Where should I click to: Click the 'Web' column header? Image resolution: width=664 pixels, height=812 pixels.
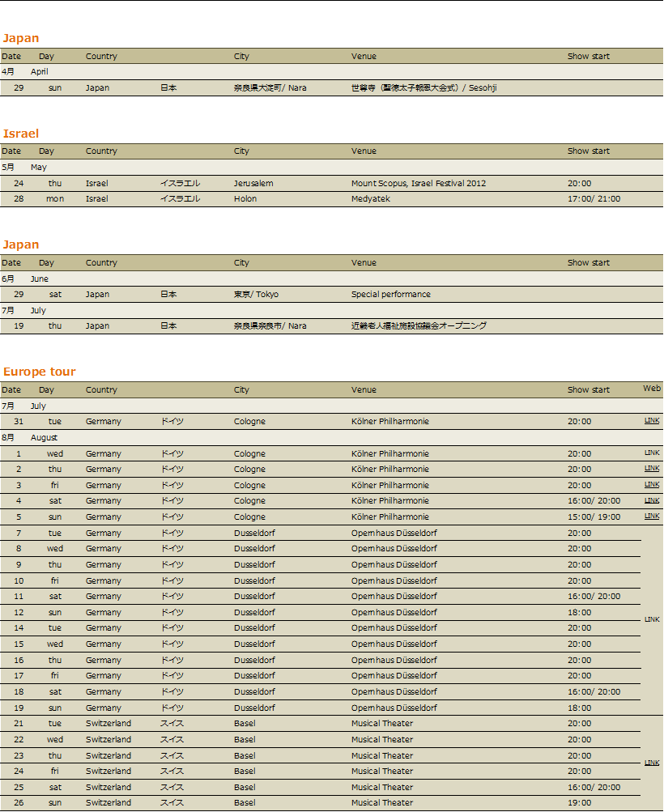[x=652, y=389]
